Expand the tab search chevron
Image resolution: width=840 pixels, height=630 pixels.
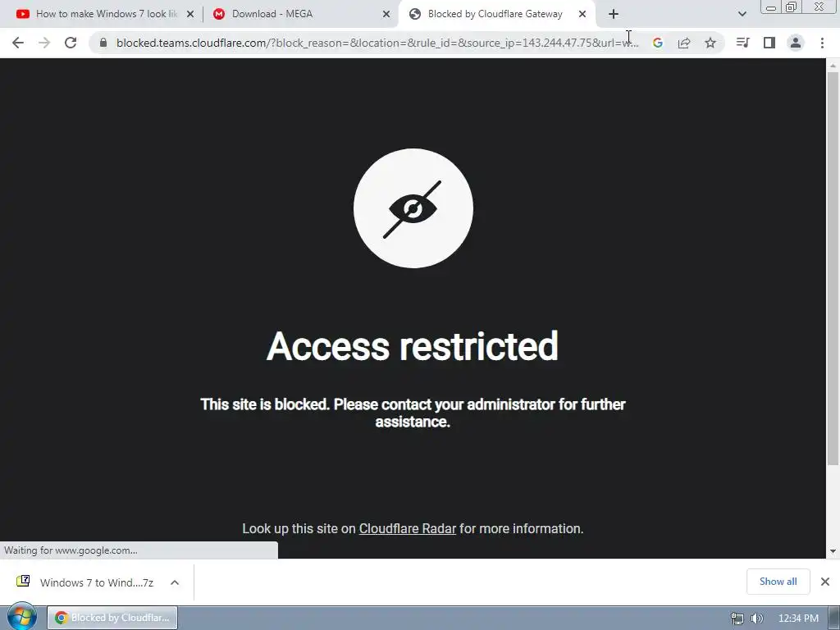click(x=742, y=14)
